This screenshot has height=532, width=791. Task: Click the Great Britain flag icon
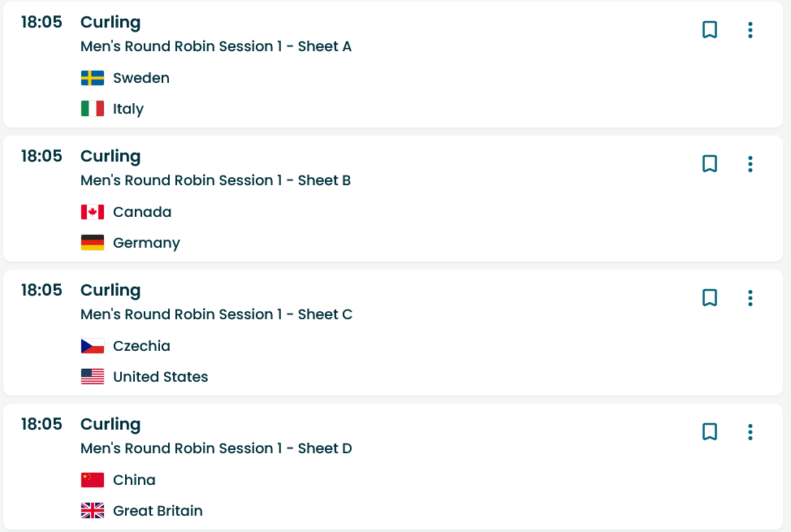click(93, 511)
